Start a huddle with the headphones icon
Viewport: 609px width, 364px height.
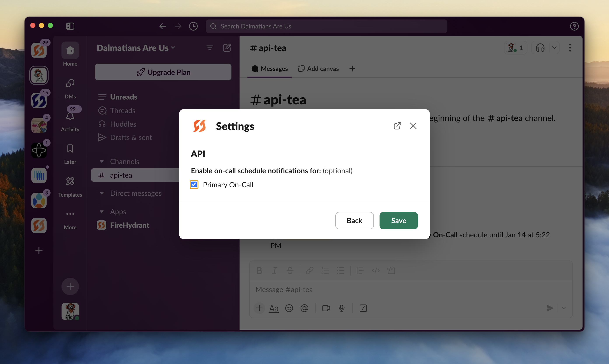coord(540,48)
